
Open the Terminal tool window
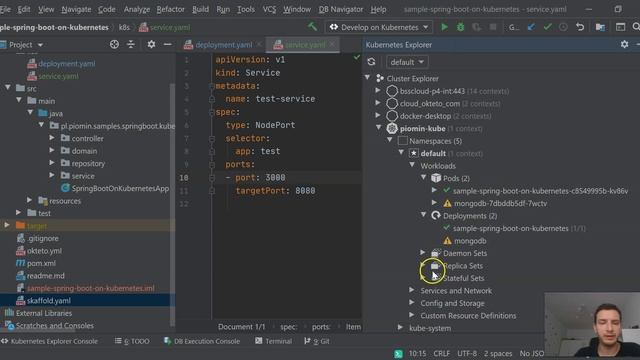point(273,341)
